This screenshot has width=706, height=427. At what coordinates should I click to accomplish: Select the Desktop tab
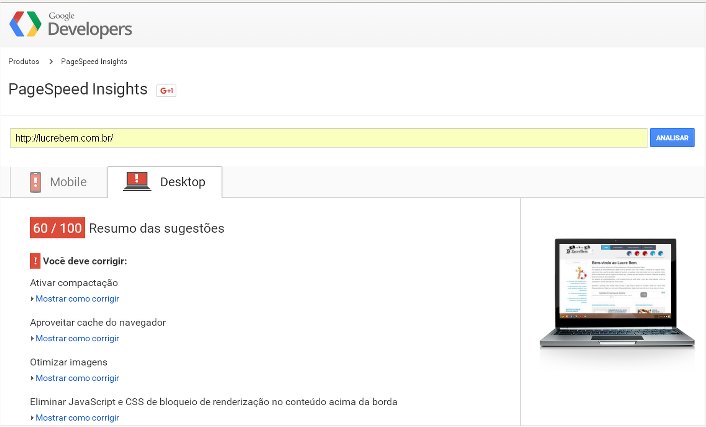click(x=165, y=182)
